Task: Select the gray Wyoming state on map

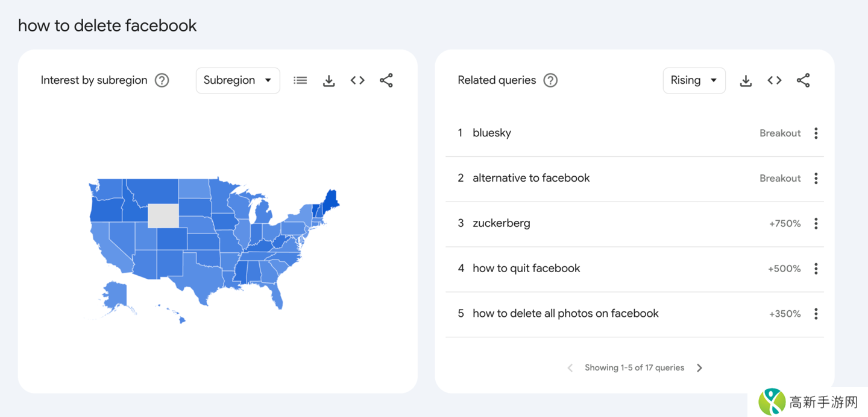Action: pos(163,215)
